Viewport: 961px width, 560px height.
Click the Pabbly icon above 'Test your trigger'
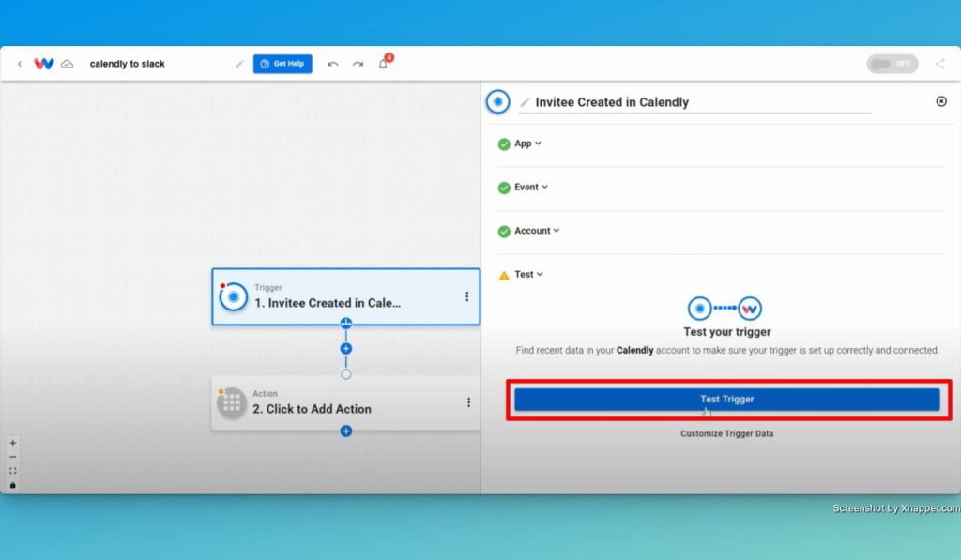[750, 309]
